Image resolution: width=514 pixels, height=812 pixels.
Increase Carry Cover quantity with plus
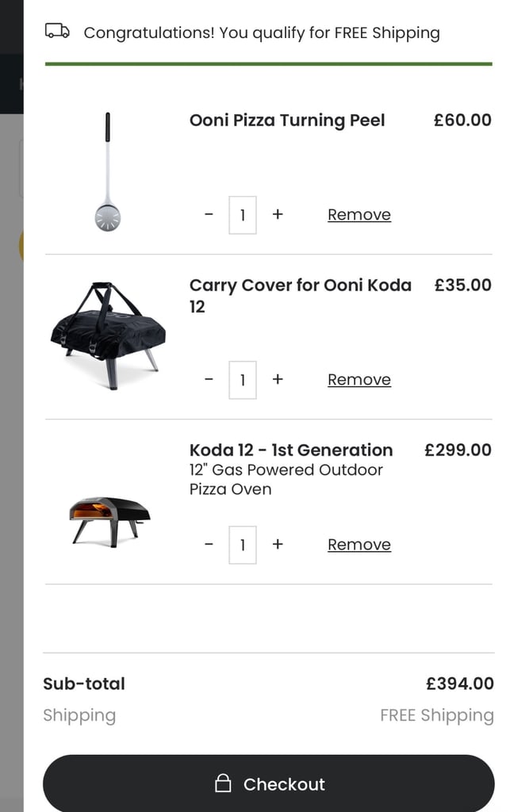click(278, 380)
